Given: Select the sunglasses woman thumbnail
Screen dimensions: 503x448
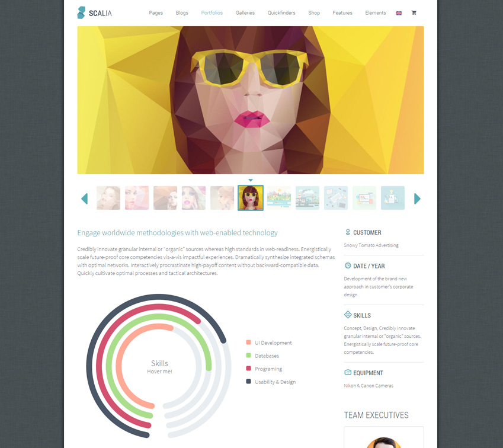Looking at the screenshot, I should click(x=251, y=198).
